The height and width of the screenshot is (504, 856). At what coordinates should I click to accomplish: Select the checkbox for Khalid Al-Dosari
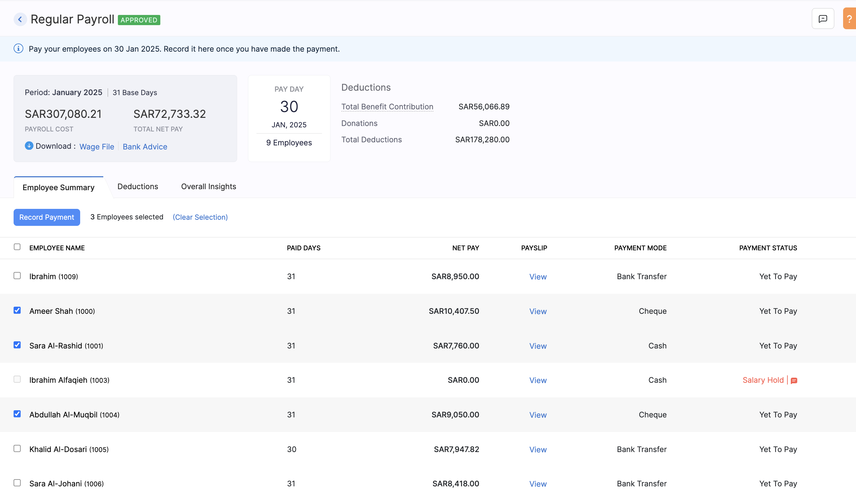[x=17, y=449]
